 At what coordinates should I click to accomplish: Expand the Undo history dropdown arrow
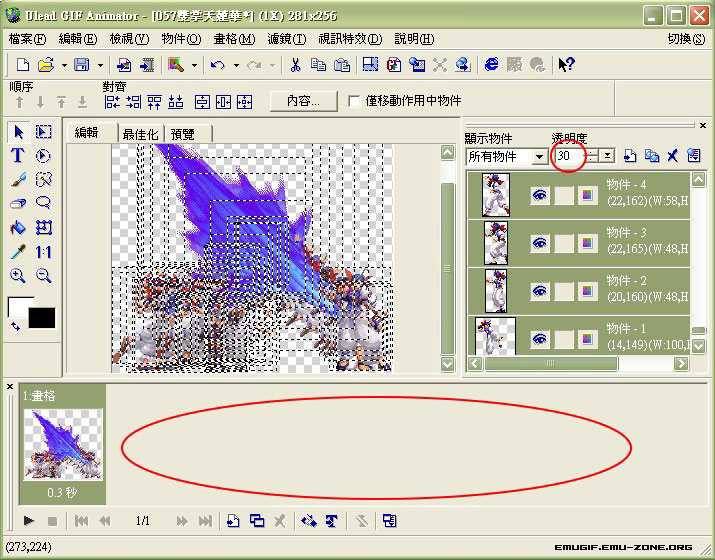tap(236, 65)
